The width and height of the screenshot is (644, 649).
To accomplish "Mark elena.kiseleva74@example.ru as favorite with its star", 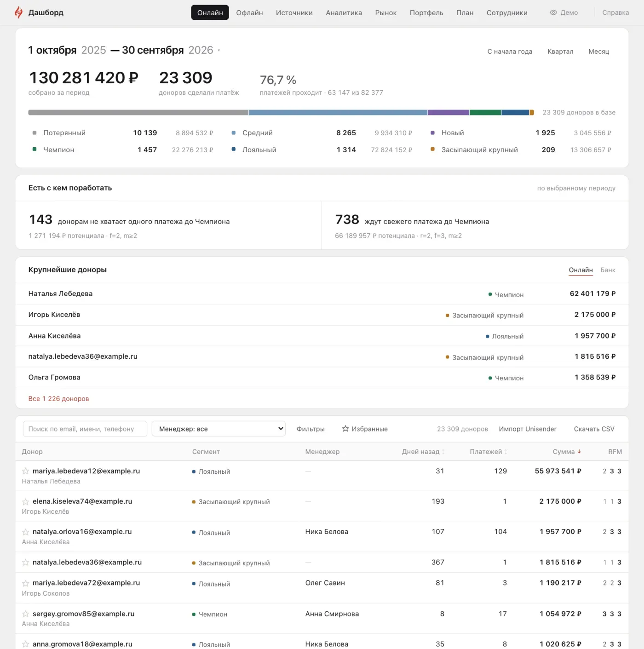I will click(x=26, y=502).
